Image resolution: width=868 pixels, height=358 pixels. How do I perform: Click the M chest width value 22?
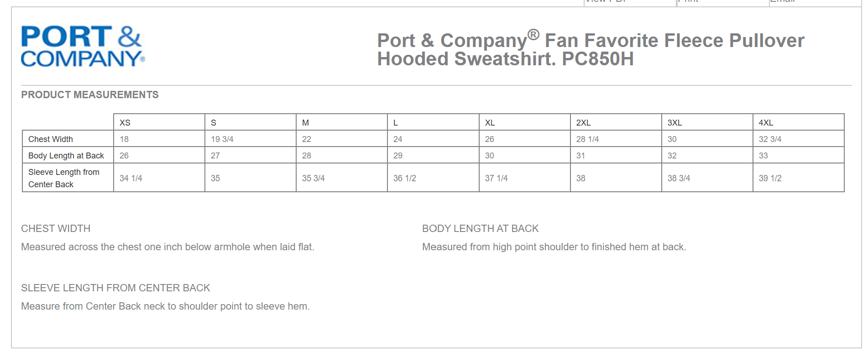click(x=307, y=139)
